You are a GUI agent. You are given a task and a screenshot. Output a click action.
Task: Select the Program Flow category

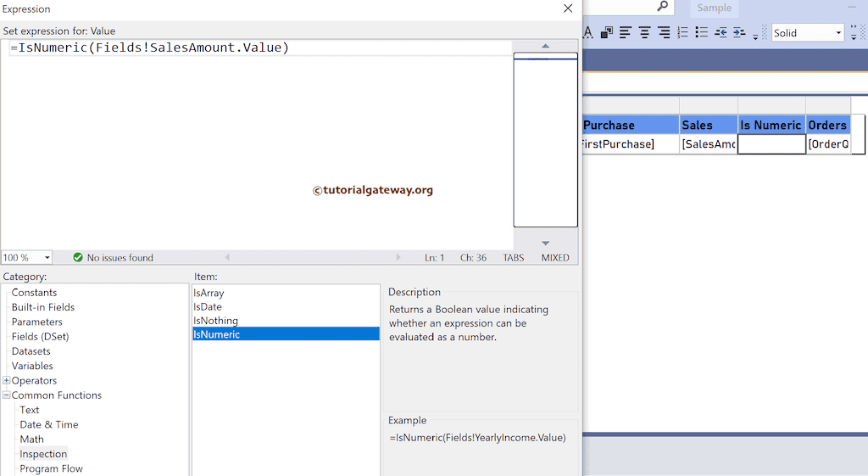point(51,469)
